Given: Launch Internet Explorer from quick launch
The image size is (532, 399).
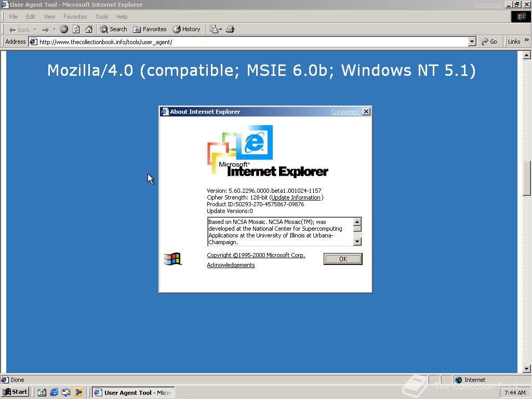Looking at the screenshot, I should [x=54, y=392].
